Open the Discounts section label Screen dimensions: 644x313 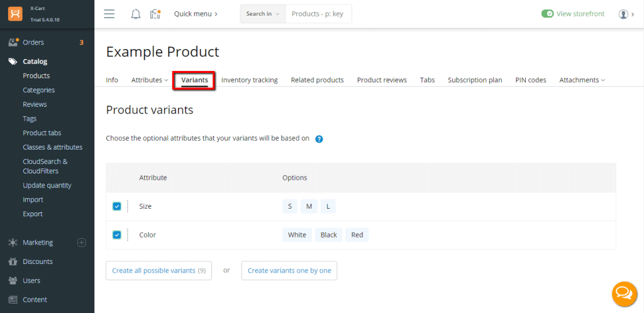[38, 261]
